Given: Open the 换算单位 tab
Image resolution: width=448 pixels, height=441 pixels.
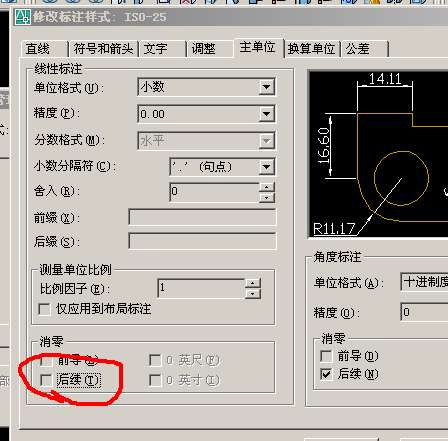Looking at the screenshot, I should (x=312, y=49).
